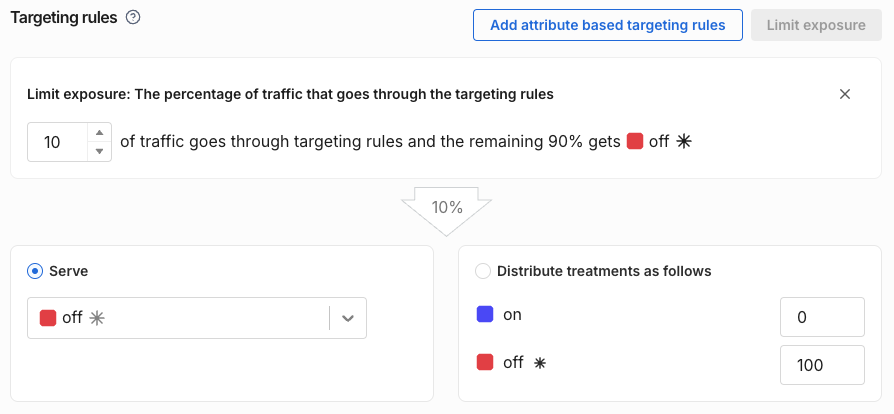This screenshot has height=414, width=894.
Task: Click asterisk icon inside Serve dropdown
Action: coord(97,318)
